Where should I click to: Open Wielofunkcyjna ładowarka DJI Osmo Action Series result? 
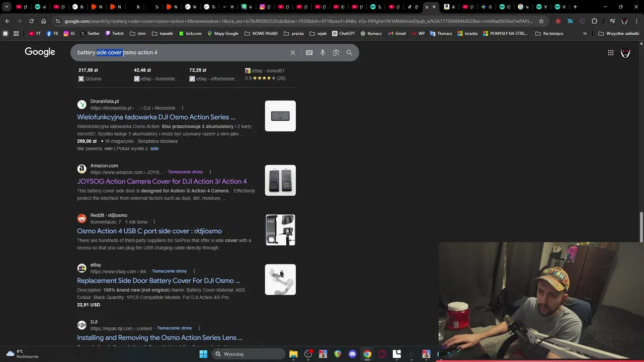pos(156,117)
